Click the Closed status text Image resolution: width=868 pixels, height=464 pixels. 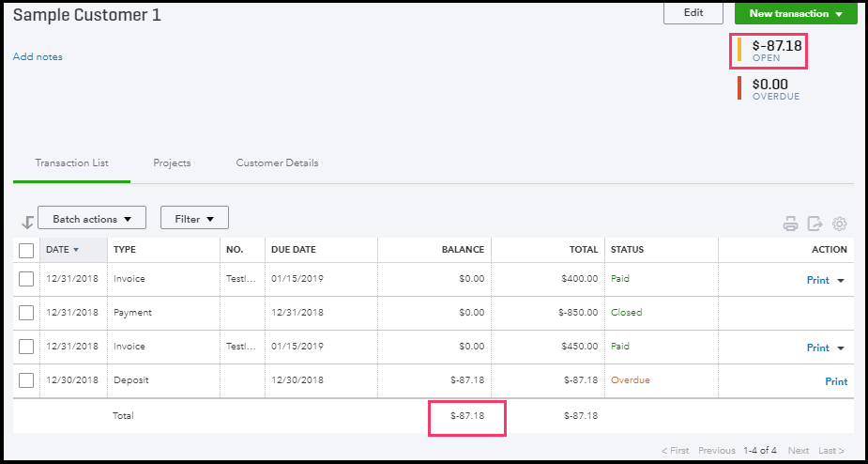pos(626,313)
